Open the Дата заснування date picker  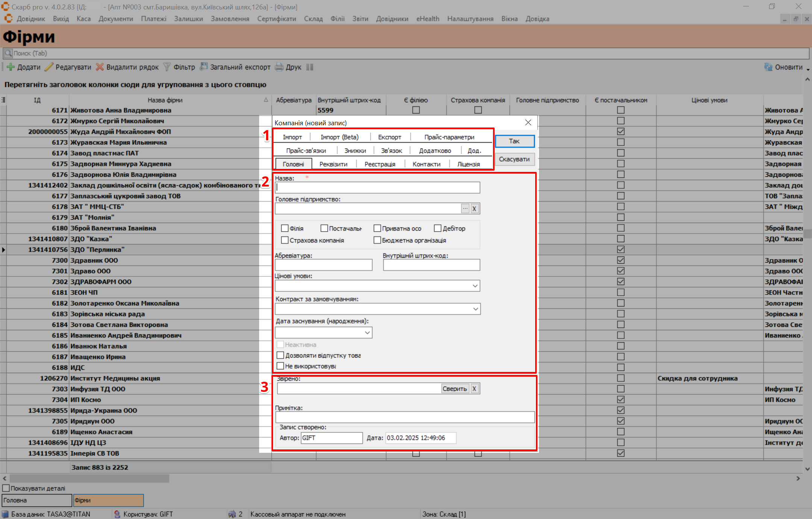tap(367, 332)
